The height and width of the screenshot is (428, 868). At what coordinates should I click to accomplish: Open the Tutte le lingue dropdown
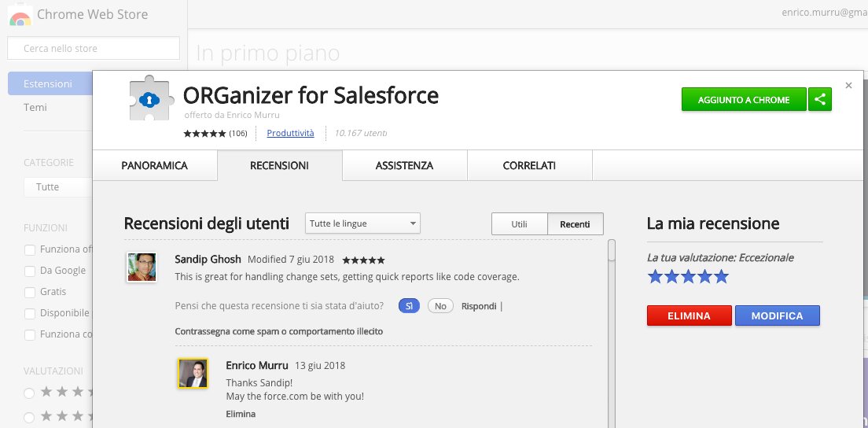362,223
